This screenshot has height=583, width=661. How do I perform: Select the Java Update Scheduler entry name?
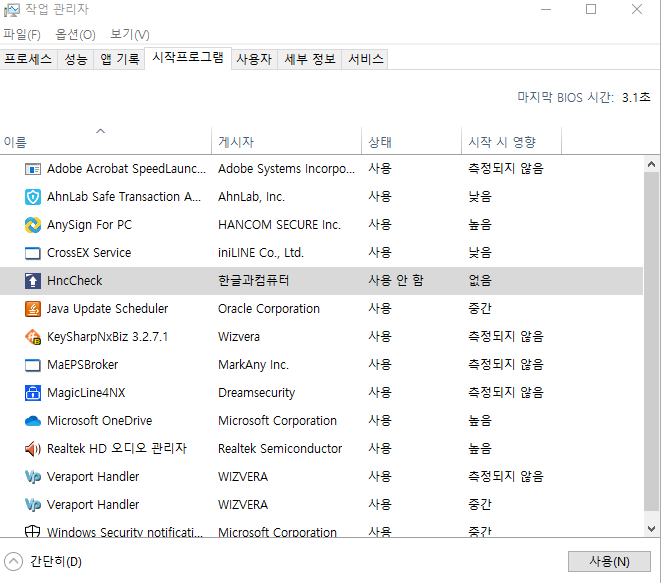(107, 309)
